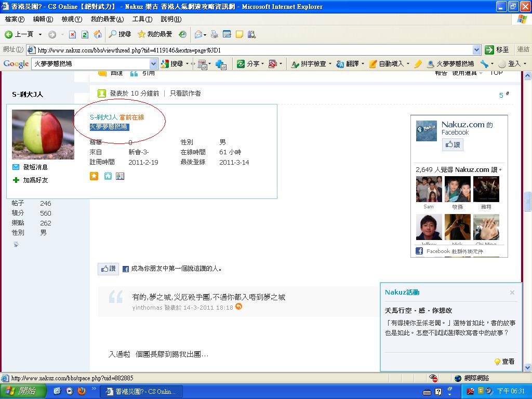Close the Nakuz活動 popup
This screenshot has width=532, height=399.
512,292
